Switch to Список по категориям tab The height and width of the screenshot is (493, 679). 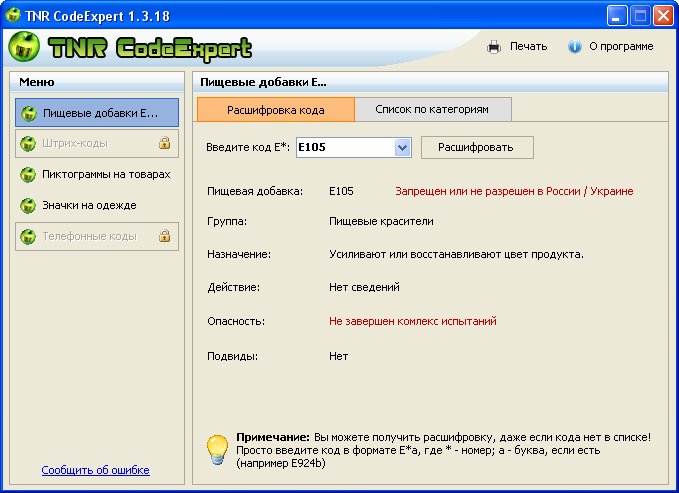(433, 108)
